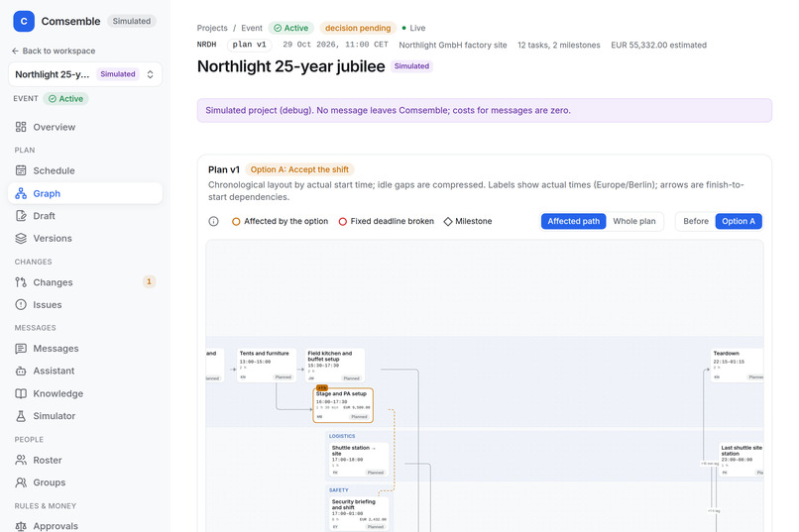The width and height of the screenshot is (799, 532).
Task: Click the LOGISTICS lane label
Action: (x=342, y=436)
